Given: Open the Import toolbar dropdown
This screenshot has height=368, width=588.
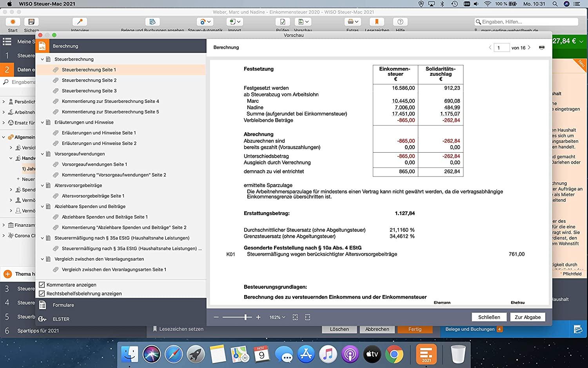Looking at the screenshot, I should (235, 22).
